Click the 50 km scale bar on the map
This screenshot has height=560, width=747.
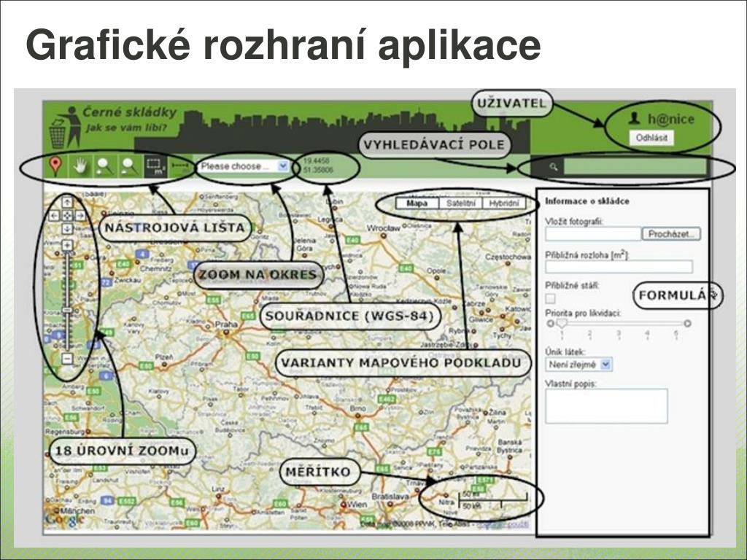pos(492,500)
